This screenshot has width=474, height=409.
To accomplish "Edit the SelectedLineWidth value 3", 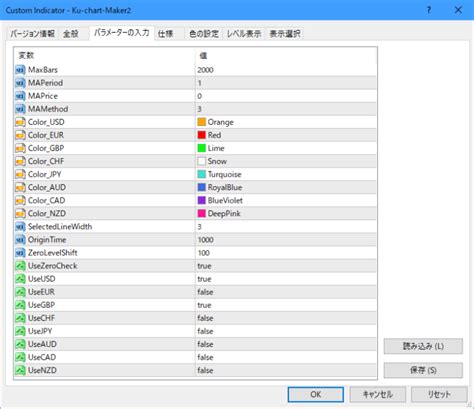I will [286, 227].
